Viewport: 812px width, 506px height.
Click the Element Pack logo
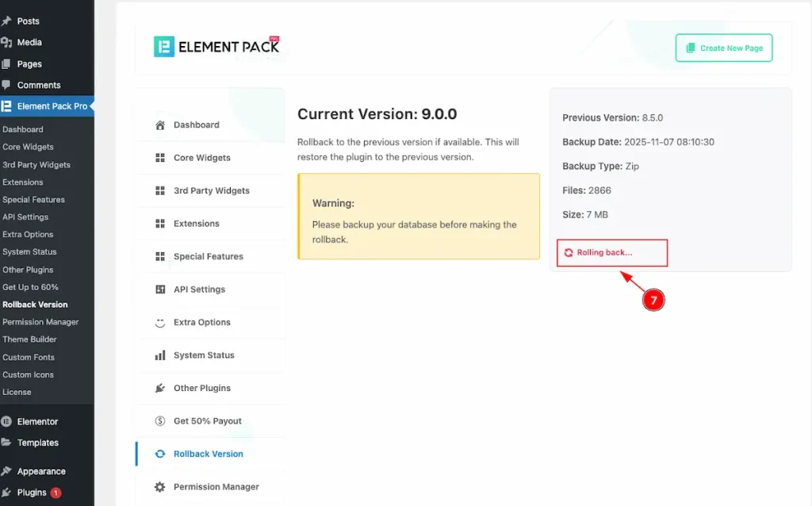(216, 47)
